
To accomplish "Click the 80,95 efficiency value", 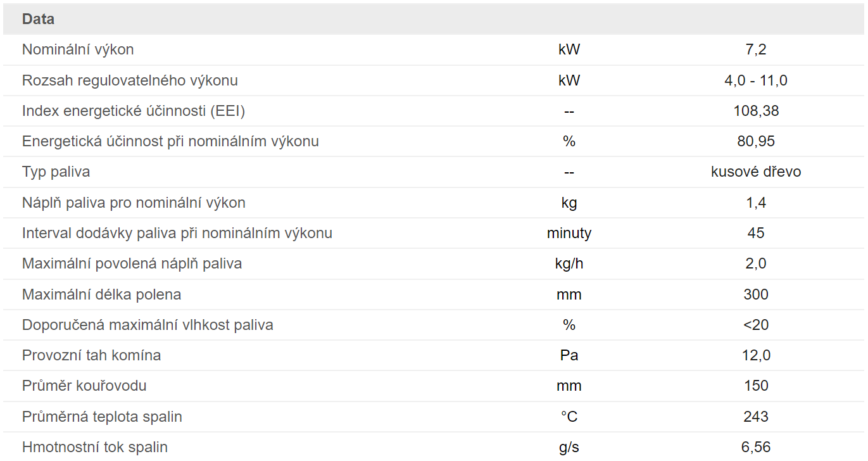I will click(x=756, y=141).
